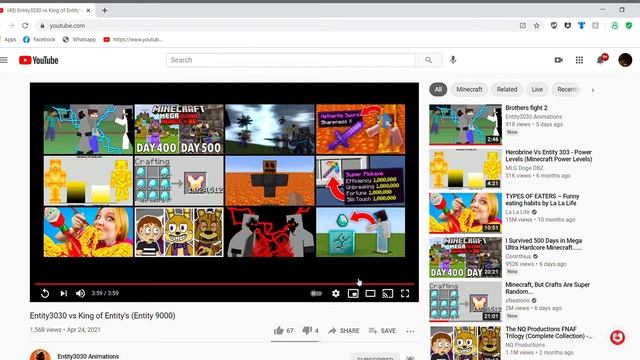Open the Facebook bookmark
This screenshot has width=640, height=360.
click(39, 40)
